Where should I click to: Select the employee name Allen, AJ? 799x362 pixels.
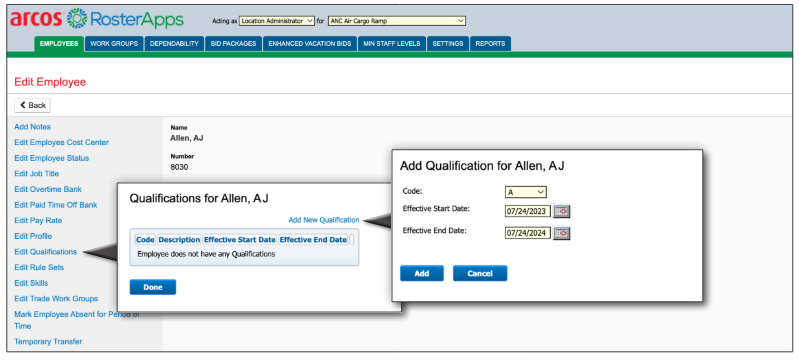[187, 138]
